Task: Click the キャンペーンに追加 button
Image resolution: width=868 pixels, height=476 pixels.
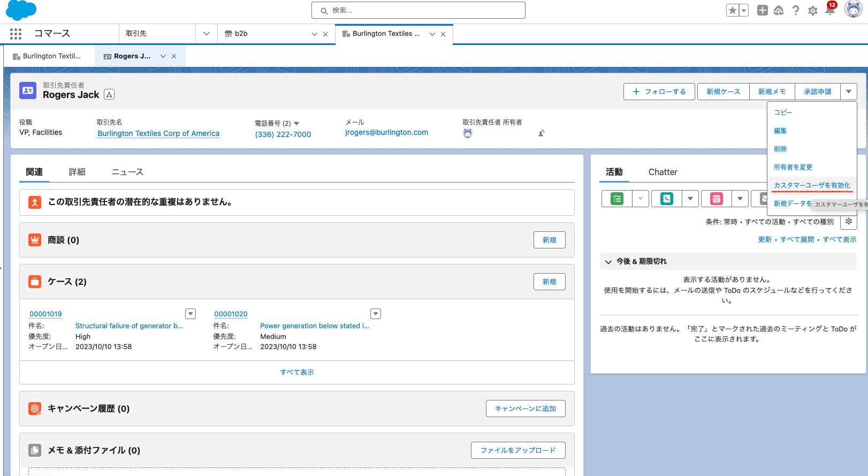Action: point(526,409)
